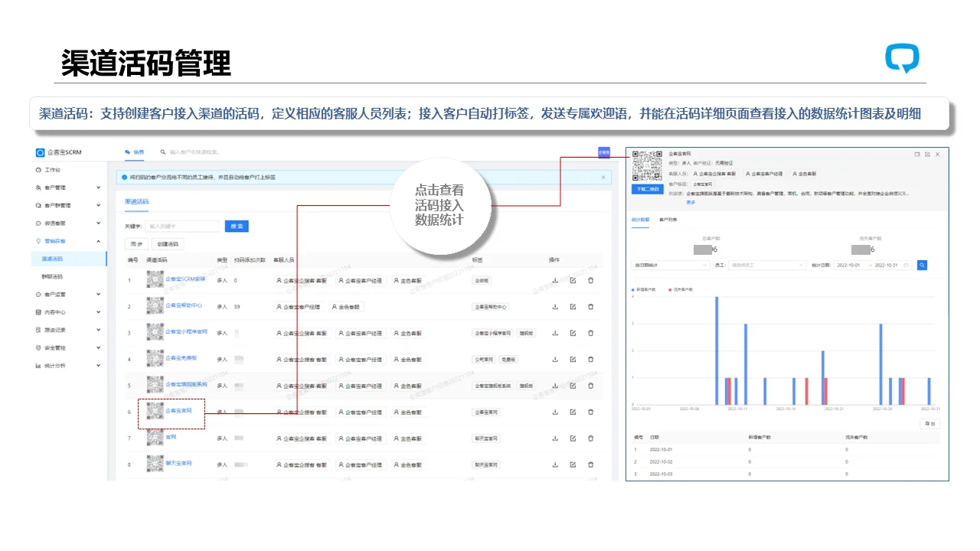Open the 企客宝SCRM安装 channel code link
Viewport: 980px width, 551px height.
(186, 278)
